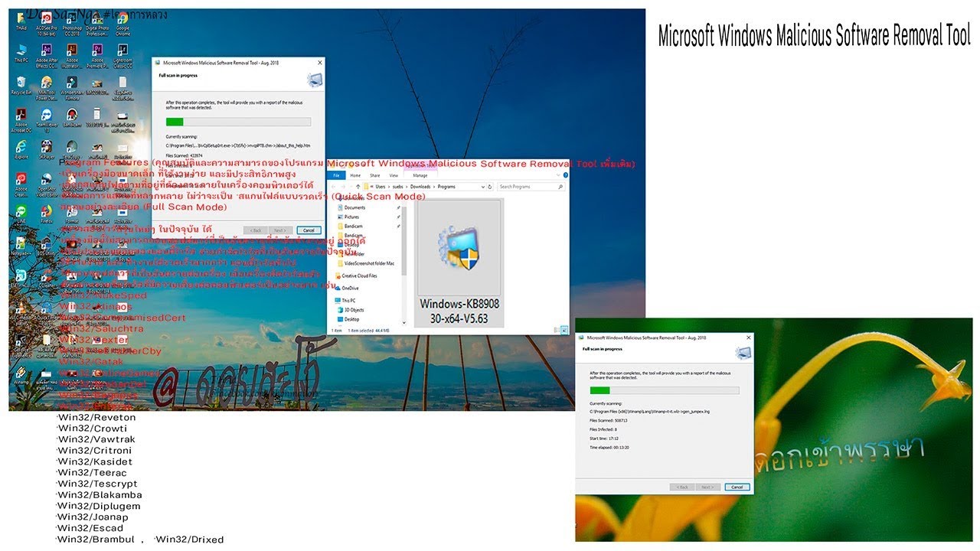Open Google Chrome desktop shortcut

click(122, 24)
